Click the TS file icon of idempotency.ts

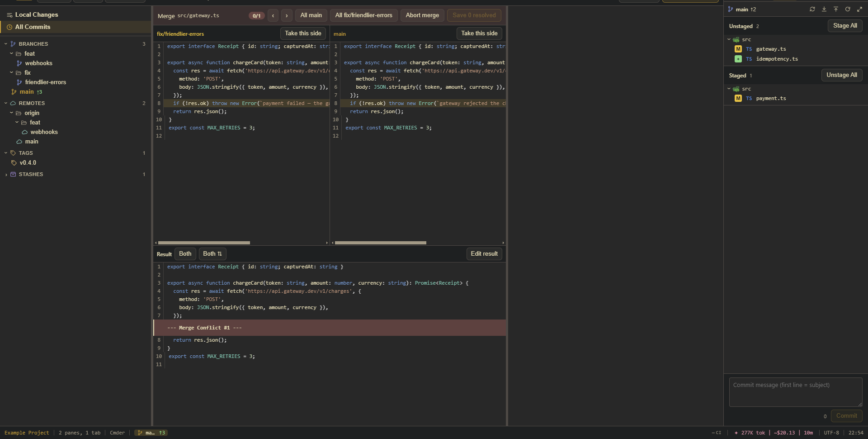pos(749,59)
